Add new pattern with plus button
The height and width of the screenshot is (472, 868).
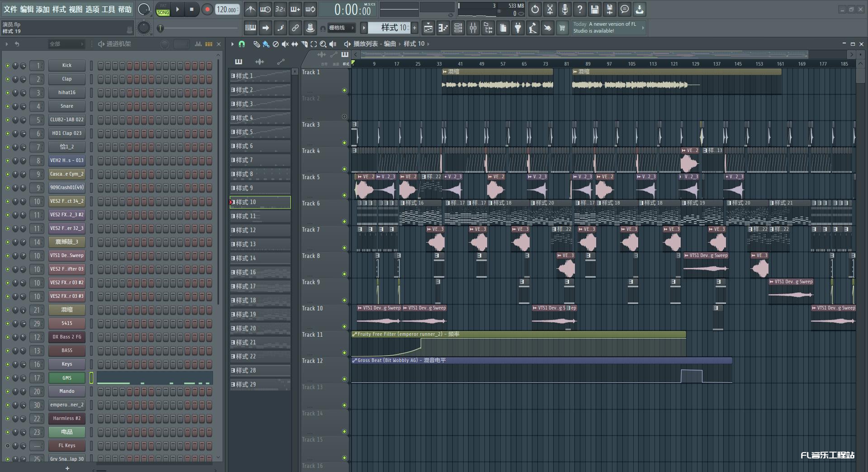coord(414,28)
